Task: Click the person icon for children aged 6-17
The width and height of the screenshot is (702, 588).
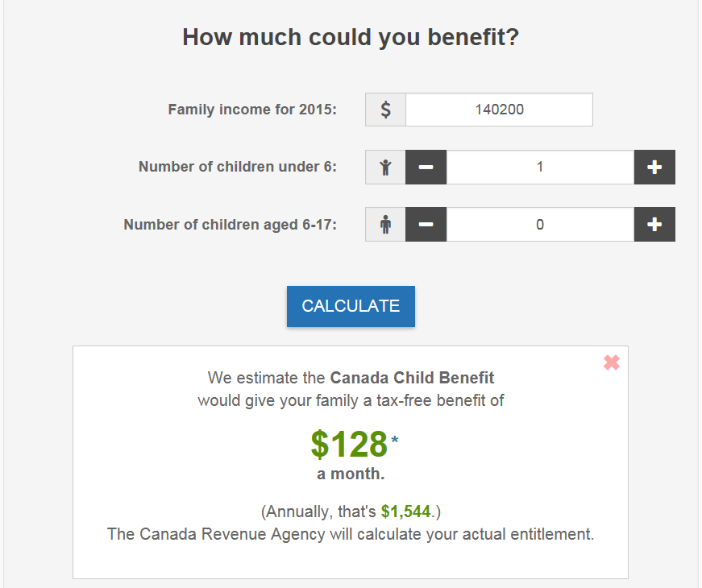Action: (386, 225)
